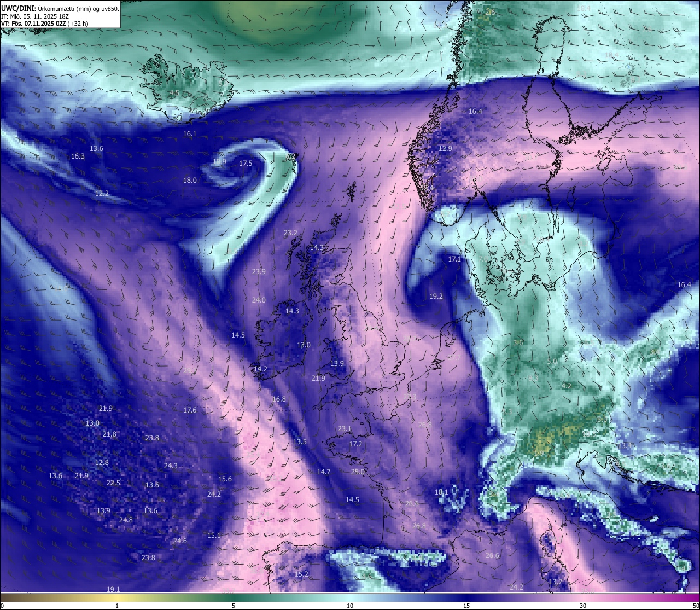The image size is (700, 610).
Task: Click the 13.5 value west of Brittany
Action: click(x=300, y=441)
